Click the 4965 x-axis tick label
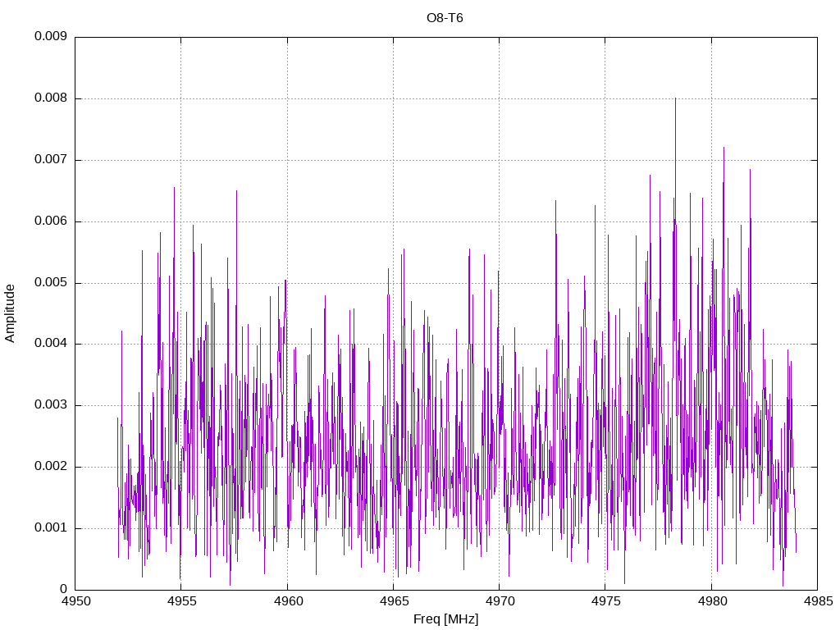The height and width of the screenshot is (630, 840). (394, 601)
